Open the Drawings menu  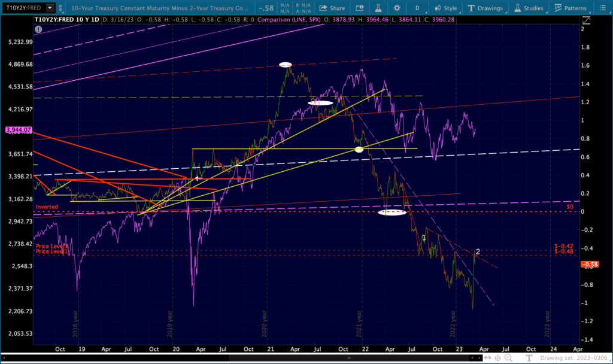[485, 8]
